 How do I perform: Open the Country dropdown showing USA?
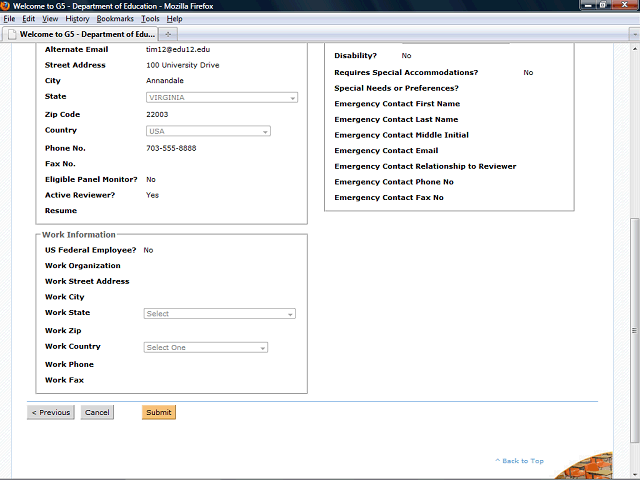[x=208, y=131]
